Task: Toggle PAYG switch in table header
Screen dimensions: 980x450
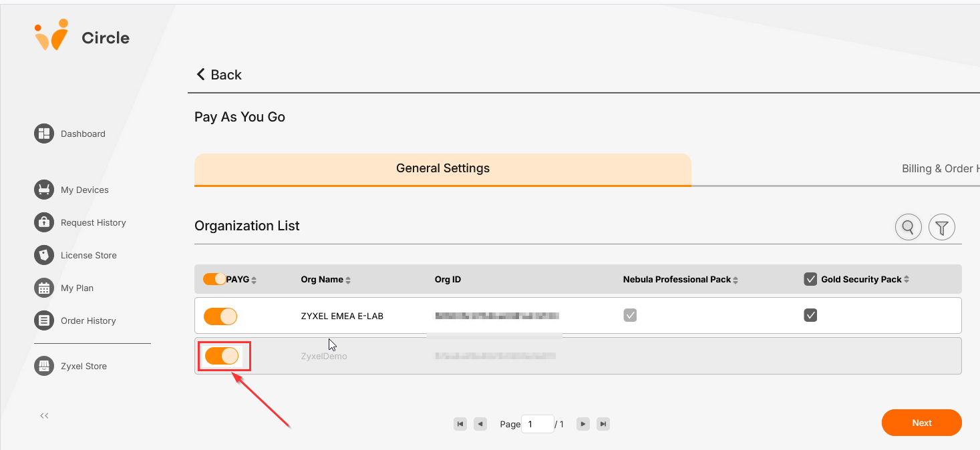Action: point(214,279)
